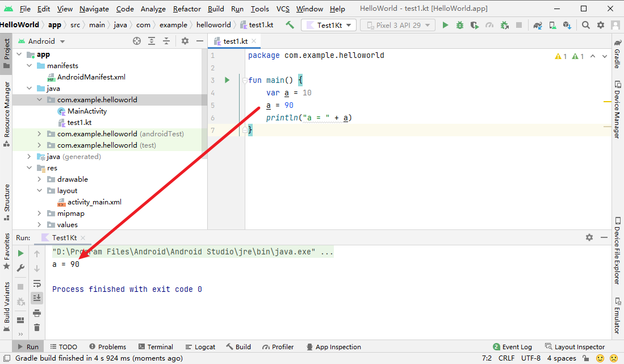Hide the Run tool window
Image resolution: width=624 pixels, height=364 pixels.
(x=604, y=237)
